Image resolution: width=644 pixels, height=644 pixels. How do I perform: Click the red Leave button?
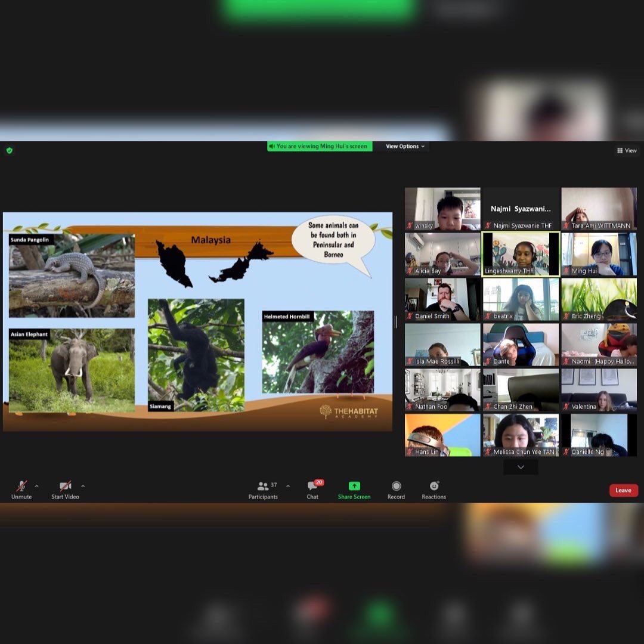tap(623, 490)
